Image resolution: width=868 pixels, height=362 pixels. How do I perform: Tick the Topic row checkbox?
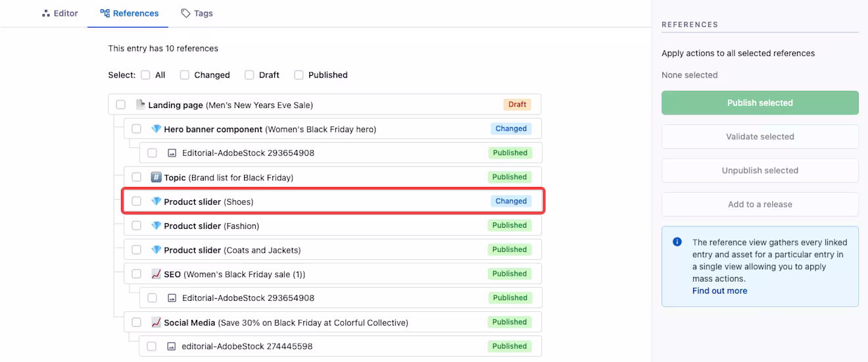(136, 177)
